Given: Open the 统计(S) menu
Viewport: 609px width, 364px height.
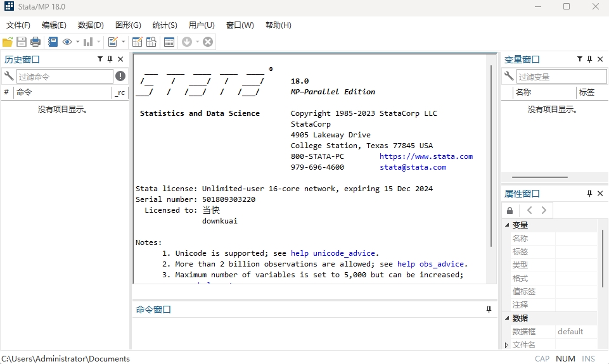Looking at the screenshot, I should point(165,25).
